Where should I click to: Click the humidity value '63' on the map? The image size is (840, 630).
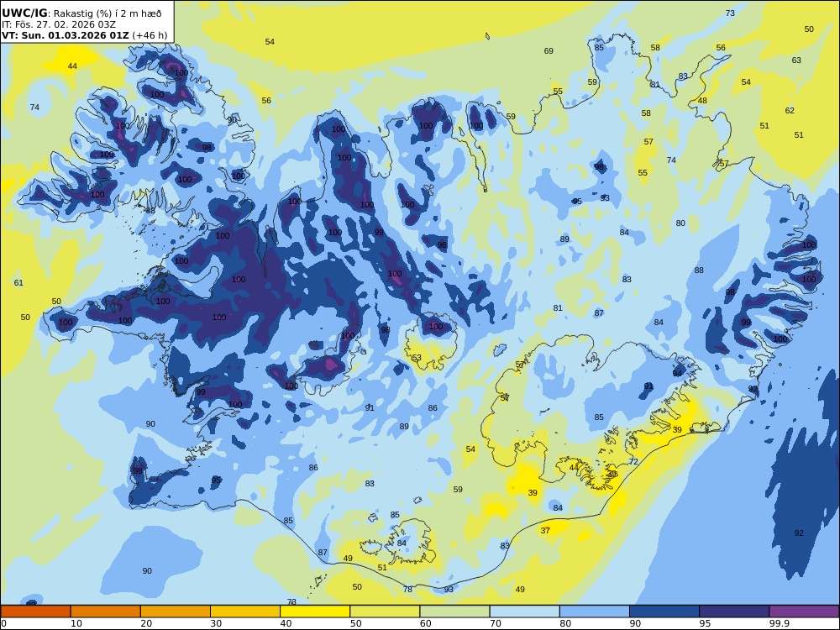[x=796, y=60]
